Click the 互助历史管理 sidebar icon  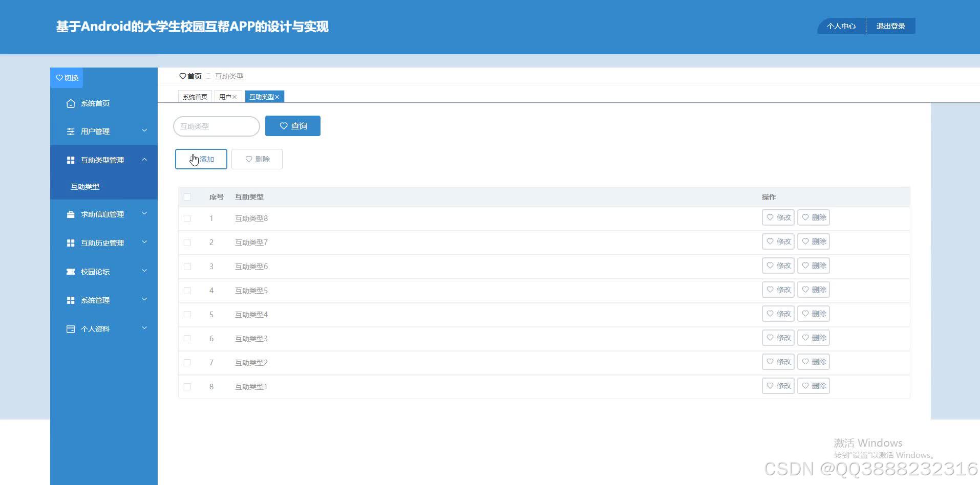[x=71, y=243]
